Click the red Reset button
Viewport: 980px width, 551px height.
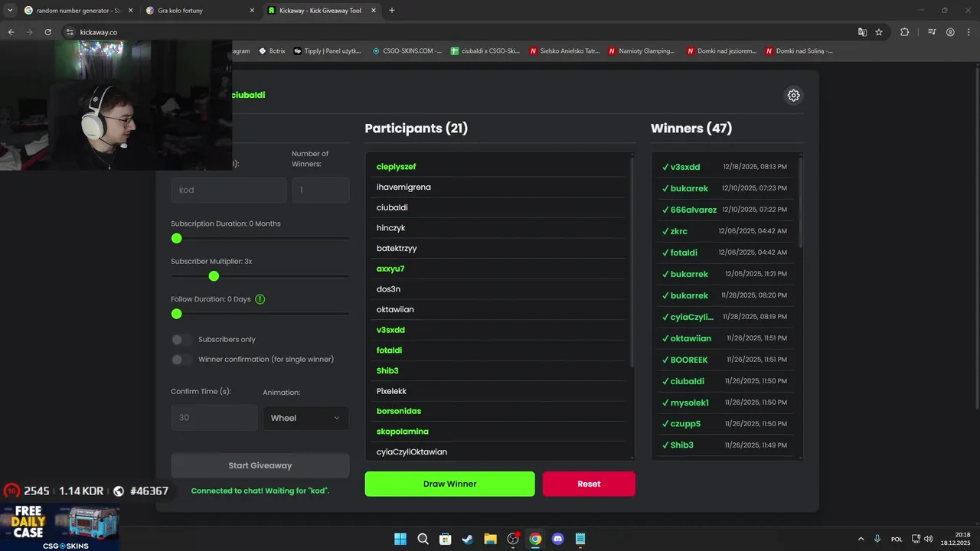coord(589,484)
